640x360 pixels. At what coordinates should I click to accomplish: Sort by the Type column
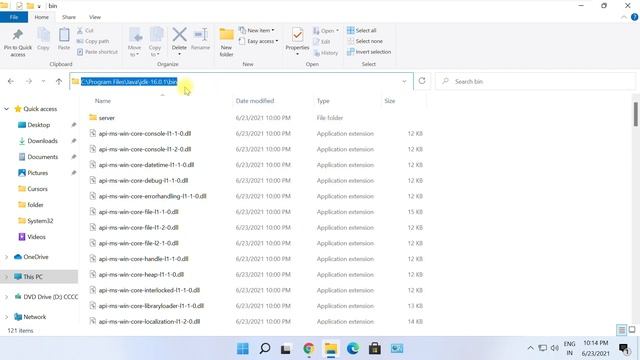(323, 101)
